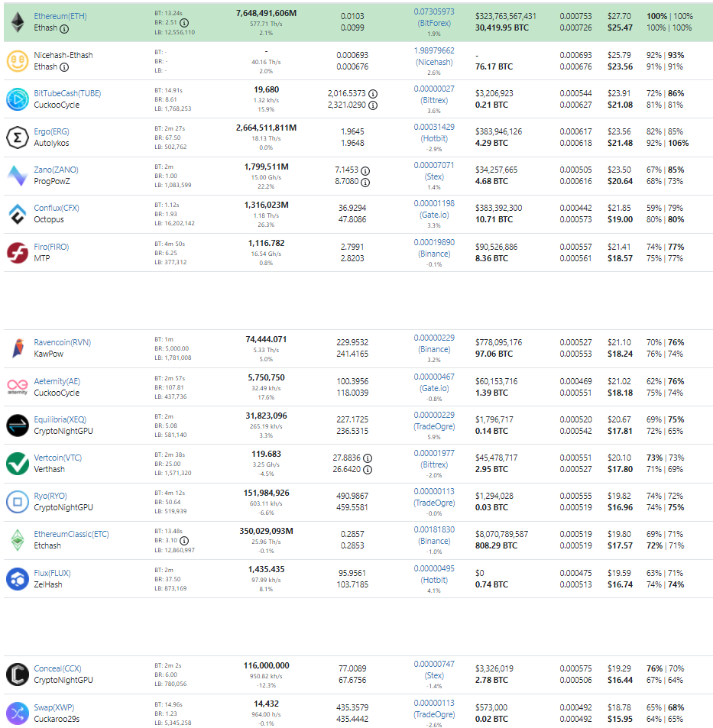Open the BitTubeCash(TUBE) coin link
Screen dimensions: 713x728
click(67, 93)
